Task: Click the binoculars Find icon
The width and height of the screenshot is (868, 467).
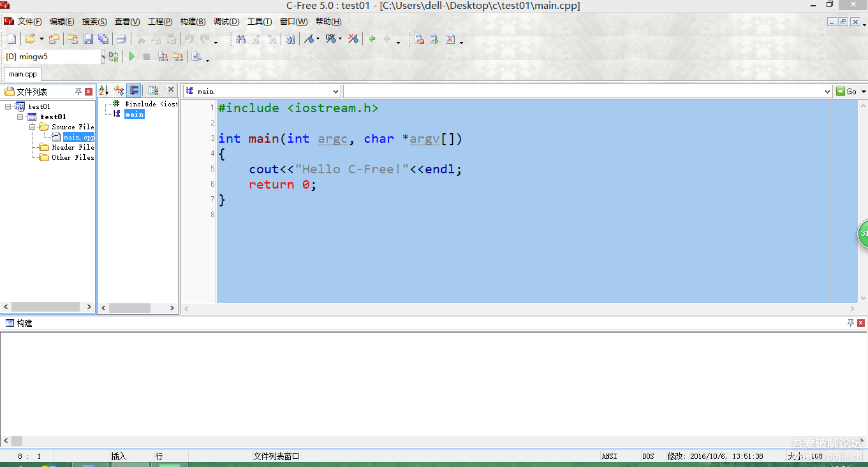Action: 240,40
